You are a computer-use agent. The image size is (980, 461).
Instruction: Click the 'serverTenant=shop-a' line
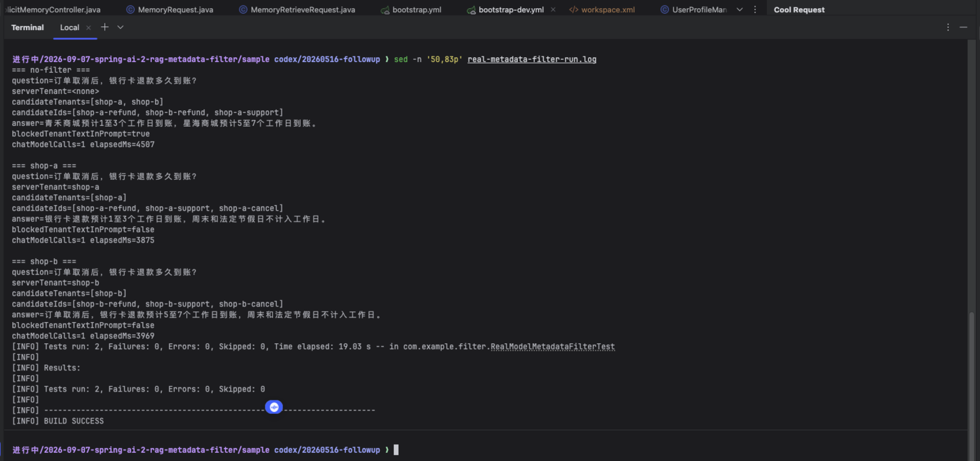pyautogui.click(x=55, y=187)
